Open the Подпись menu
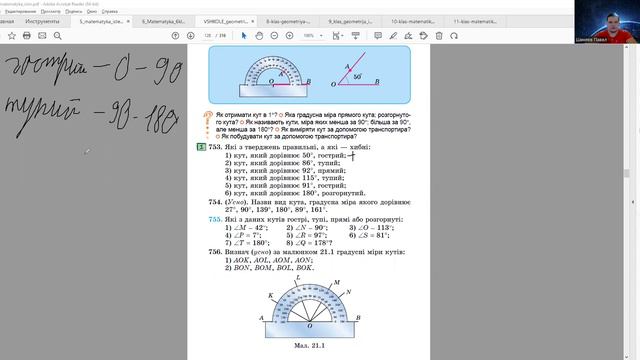This screenshot has width=640, height=360. pos(74,11)
